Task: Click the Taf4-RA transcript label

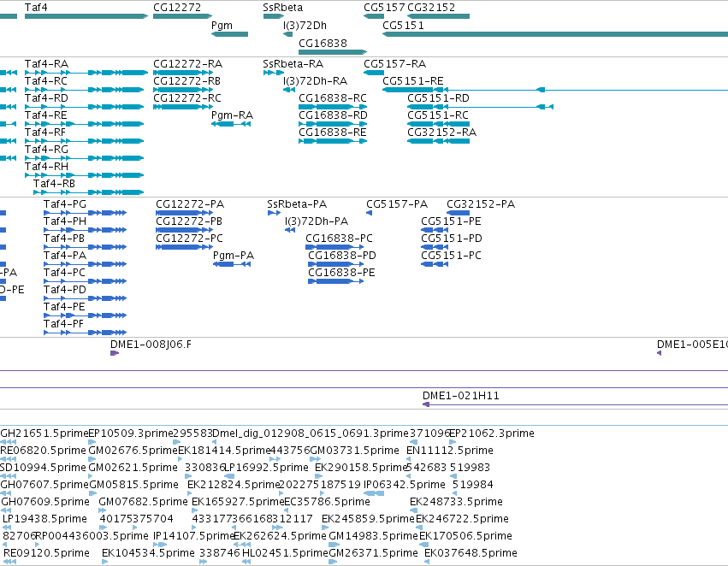Action: pyautogui.click(x=46, y=63)
